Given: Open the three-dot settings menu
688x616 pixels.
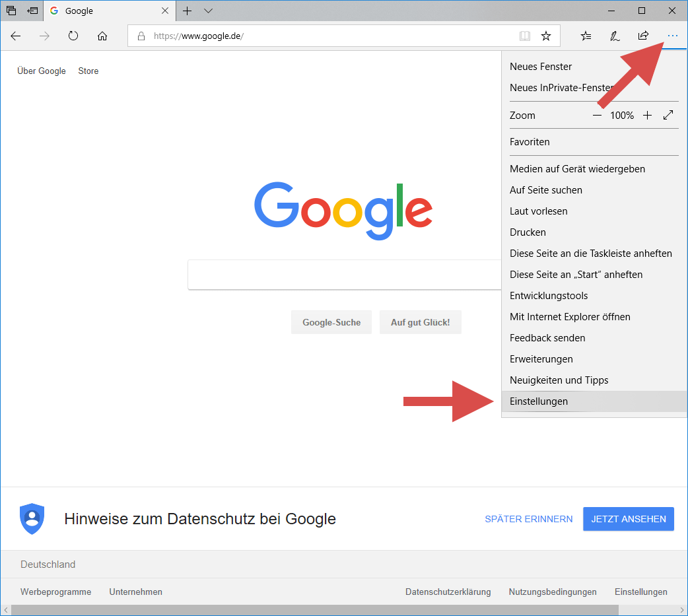Looking at the screenshot, I should pos(672,36).
